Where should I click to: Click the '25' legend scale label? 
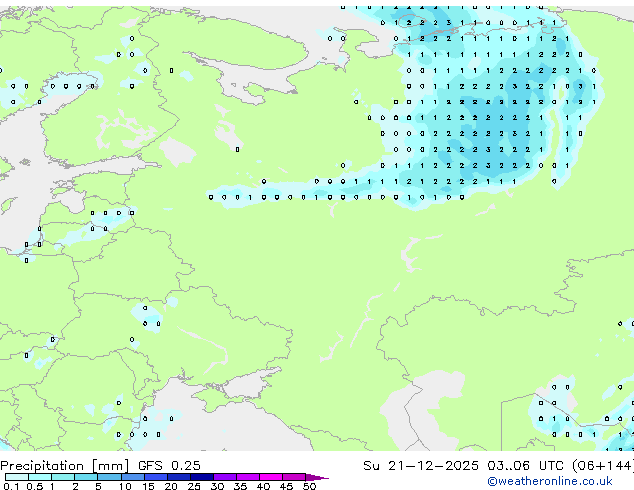(x=194, y=486)
